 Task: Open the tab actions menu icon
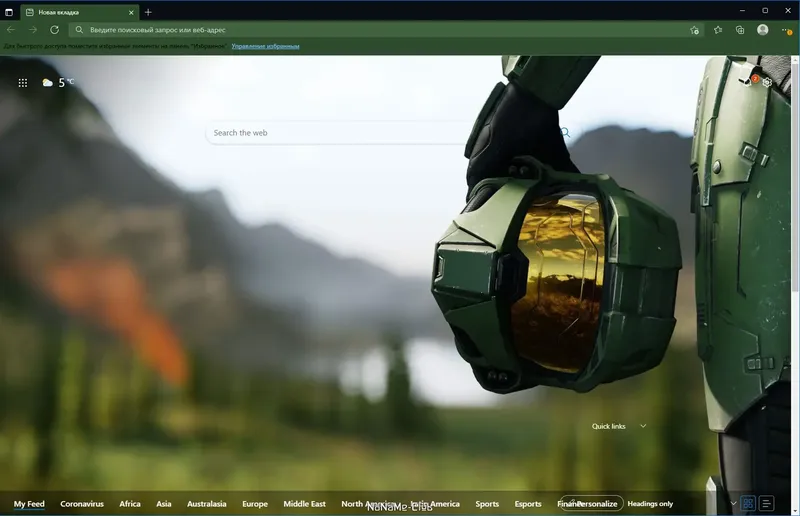tap(9, 12)
